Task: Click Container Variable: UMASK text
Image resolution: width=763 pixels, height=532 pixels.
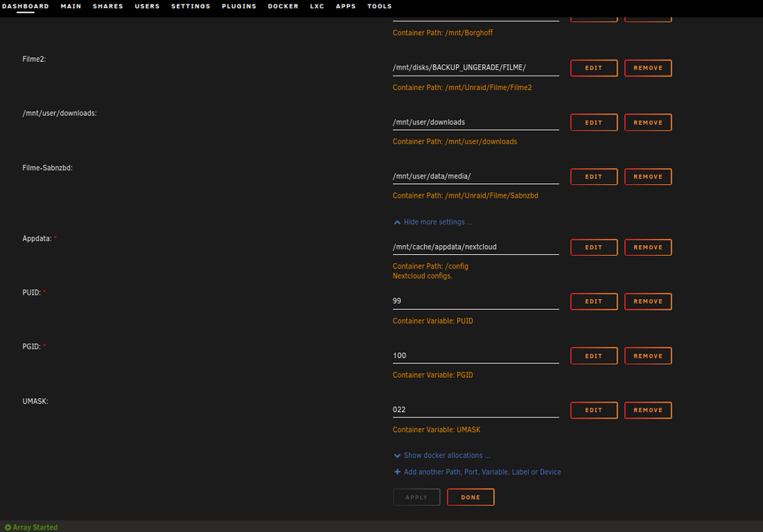Action: (436, 430)
